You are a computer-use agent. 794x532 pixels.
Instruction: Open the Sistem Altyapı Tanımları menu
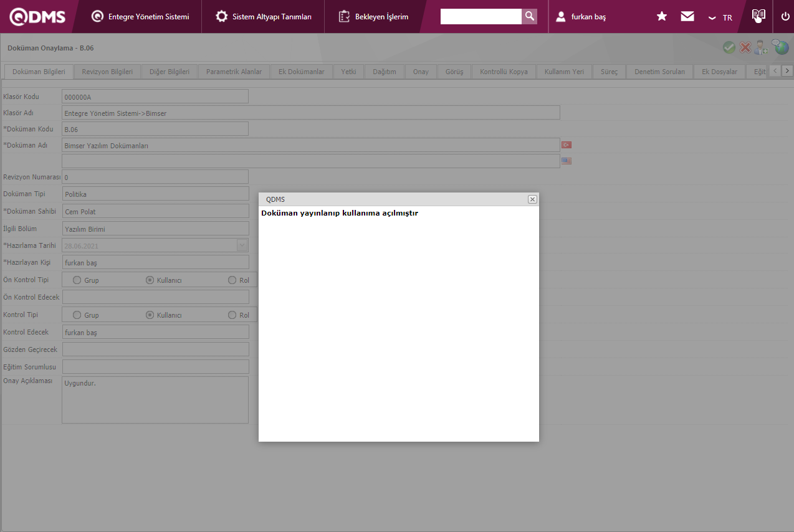[x=264, y=17]
